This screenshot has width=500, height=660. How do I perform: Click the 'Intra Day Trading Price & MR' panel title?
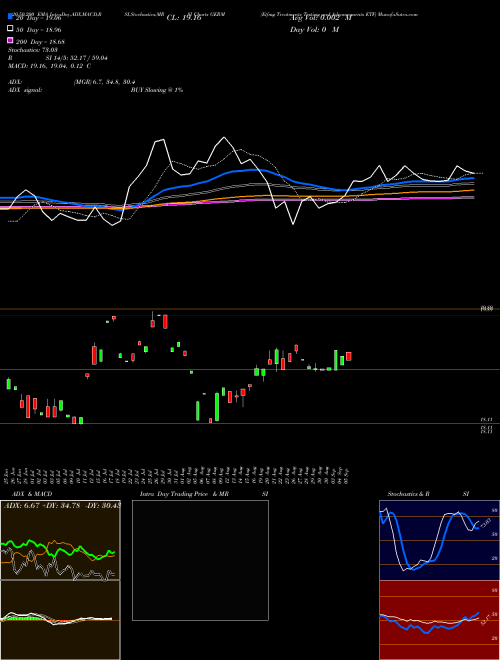184,494
